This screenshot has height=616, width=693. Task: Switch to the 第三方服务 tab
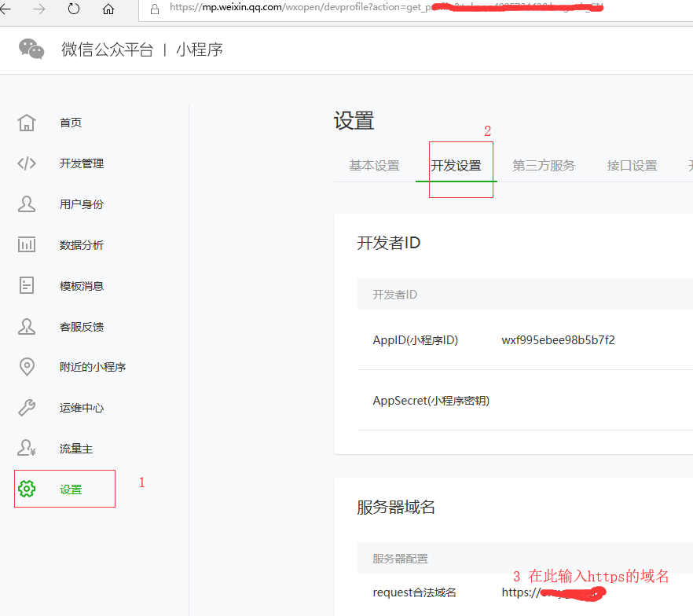pyautogui.click(x=544, y=165)
